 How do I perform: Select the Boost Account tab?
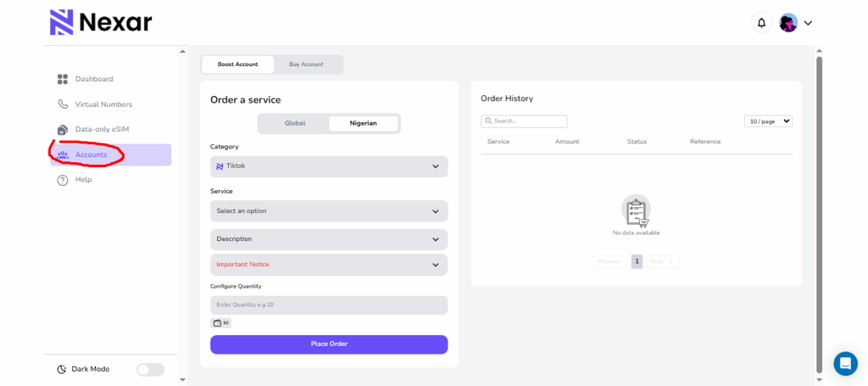tap(237, 64)
